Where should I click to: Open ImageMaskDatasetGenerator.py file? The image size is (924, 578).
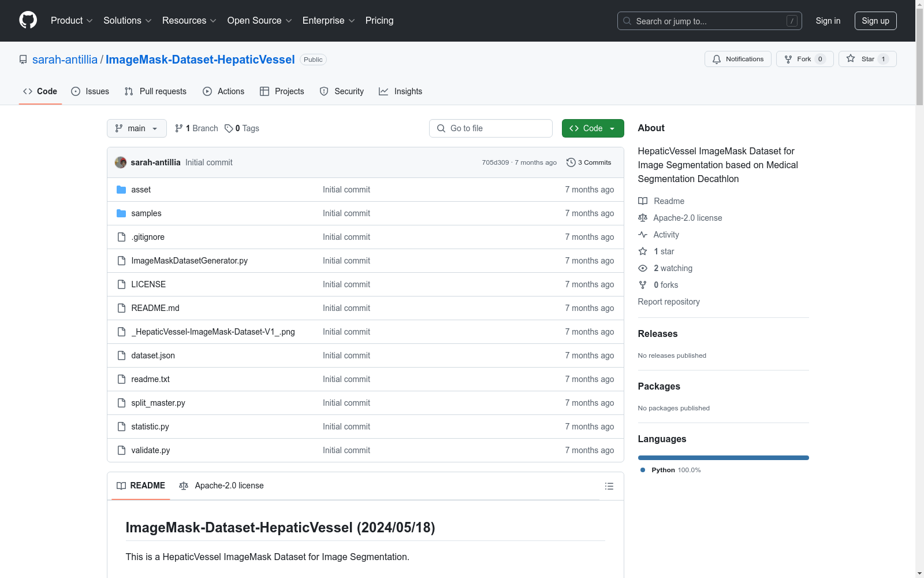[189, 261]
